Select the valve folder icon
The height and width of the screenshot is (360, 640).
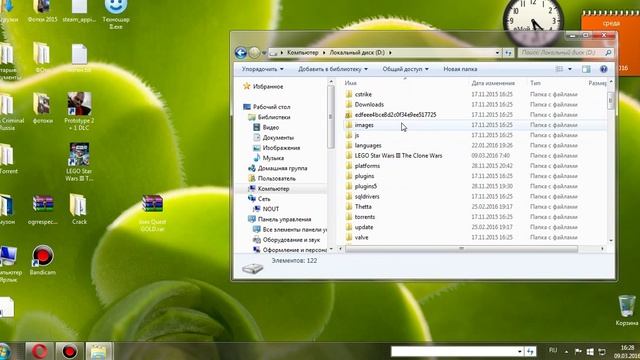[349, 237]
